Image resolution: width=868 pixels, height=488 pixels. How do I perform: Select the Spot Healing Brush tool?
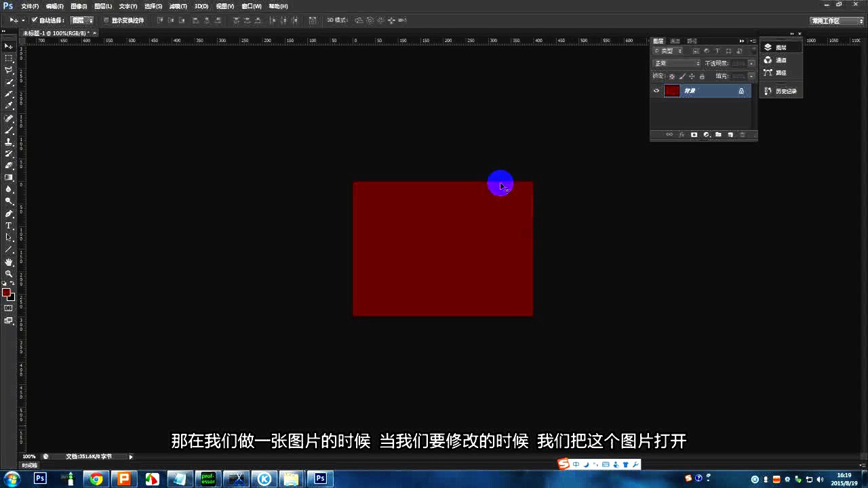(9, 119)
